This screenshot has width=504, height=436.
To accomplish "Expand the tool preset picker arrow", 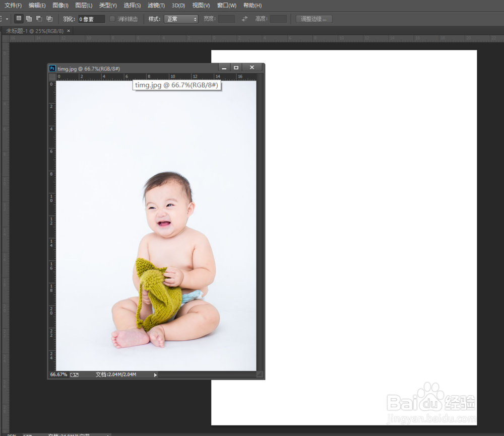I will (7, 19).
